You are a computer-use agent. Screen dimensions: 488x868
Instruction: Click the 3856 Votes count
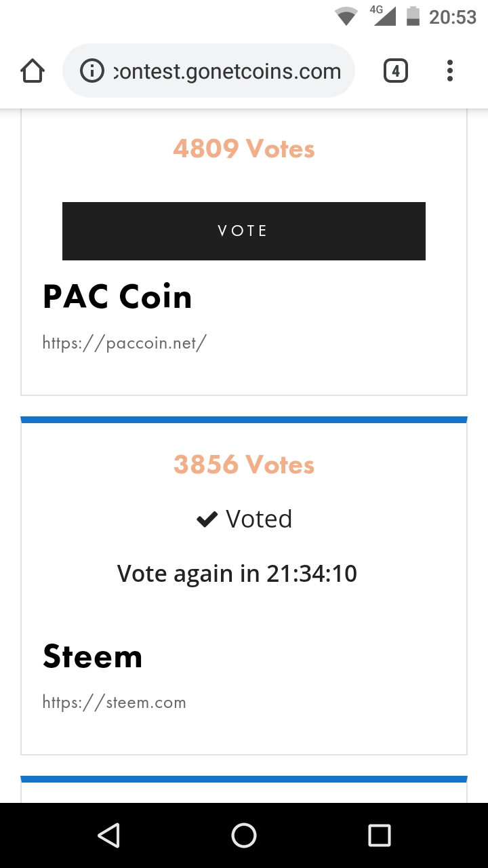click(x=244, y=465)
